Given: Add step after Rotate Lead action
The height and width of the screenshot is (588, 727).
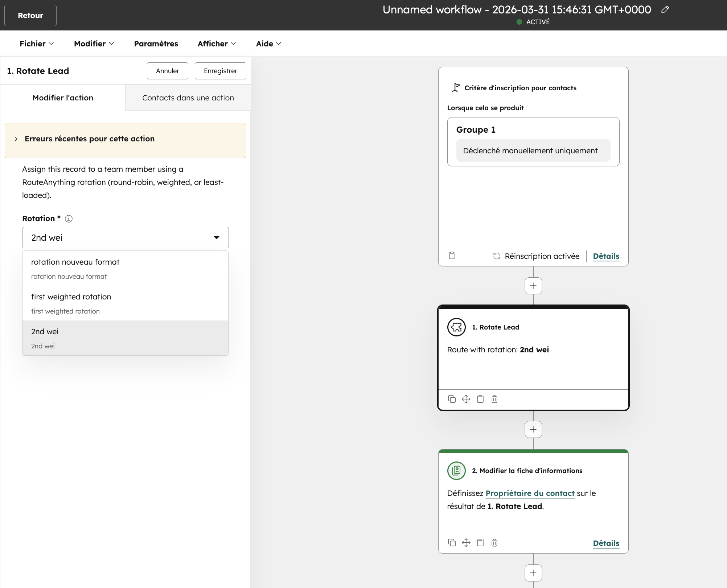Looking at the screenshot, I should (533, 430).
